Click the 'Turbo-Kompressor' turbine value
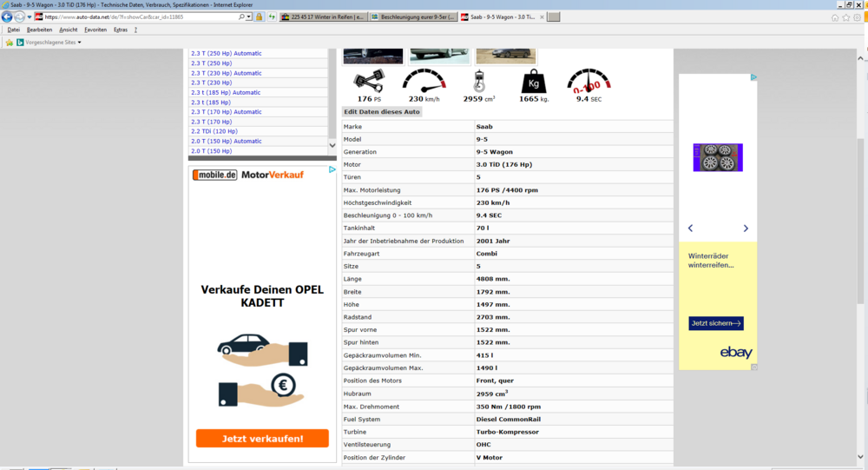 [x=508, y=433]
